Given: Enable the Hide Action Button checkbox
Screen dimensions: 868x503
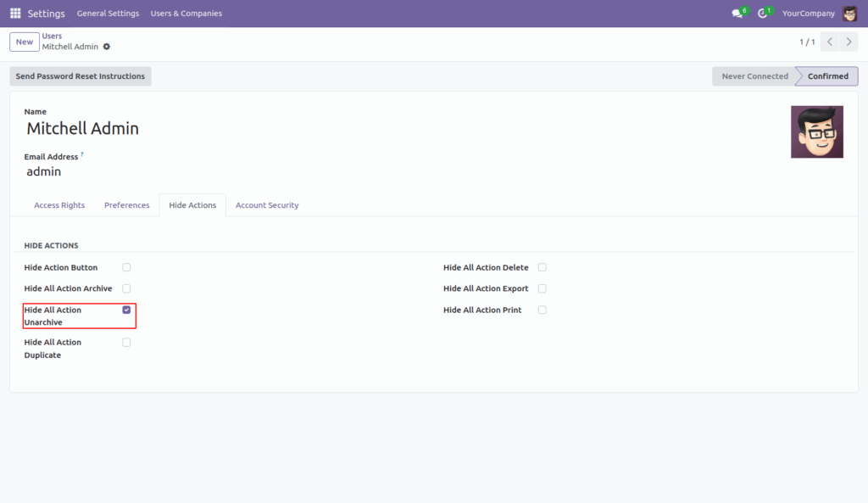Looking at the screenshot, I should [126, 266].
